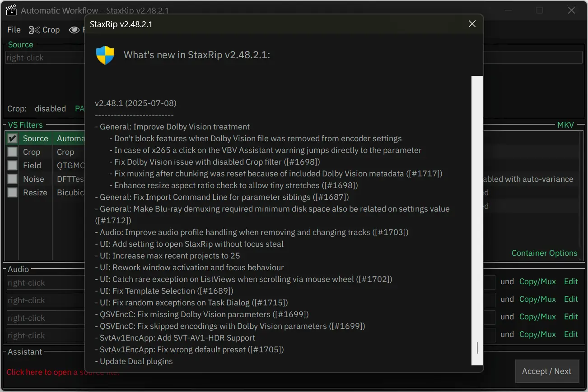
Task: Click the StaxRip clapperboard title bar icon
Action: pos(11,10)
